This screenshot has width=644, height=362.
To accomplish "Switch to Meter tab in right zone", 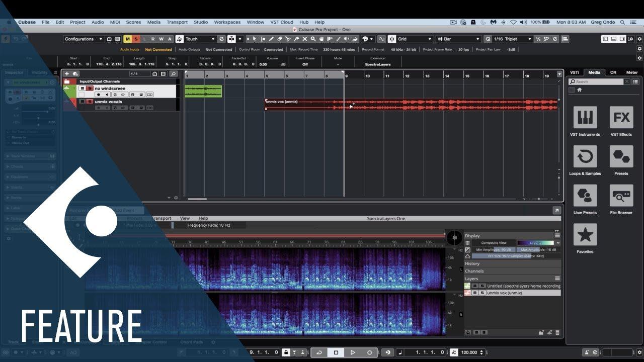I will tap(632, 72).
